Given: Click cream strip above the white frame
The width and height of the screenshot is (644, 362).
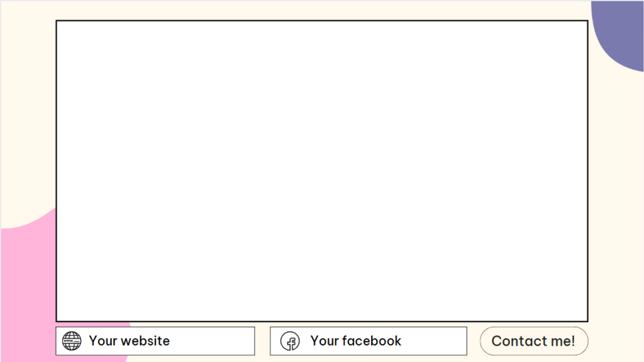Looking at the screenshot, I should [322, 10].
